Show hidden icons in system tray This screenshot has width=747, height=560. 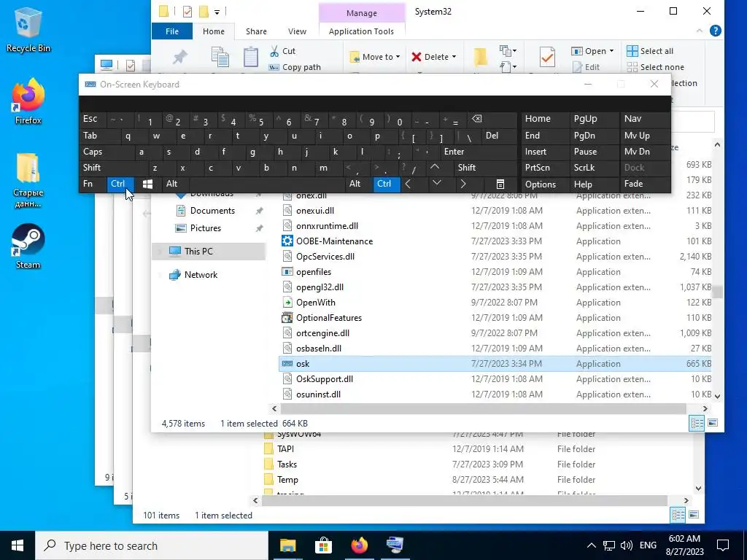click(x=591, y=545)
